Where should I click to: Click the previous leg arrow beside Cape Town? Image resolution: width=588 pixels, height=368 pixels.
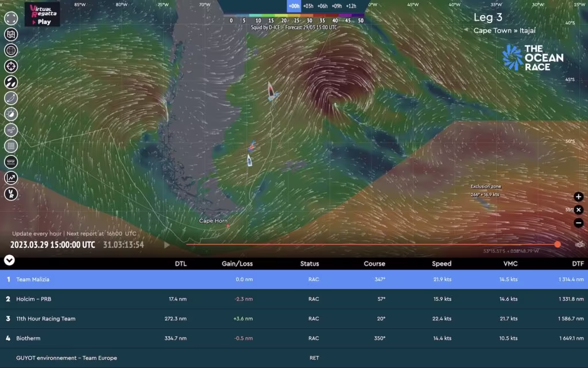[x=466, y=30]
